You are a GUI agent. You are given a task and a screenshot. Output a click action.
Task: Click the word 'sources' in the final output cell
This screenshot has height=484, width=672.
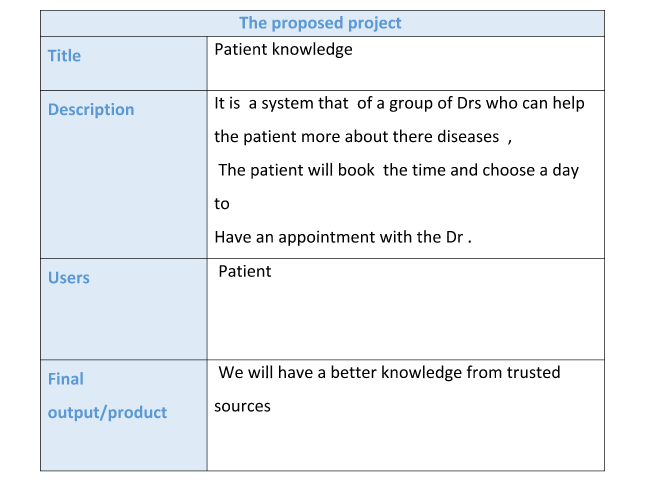[242, 406]
